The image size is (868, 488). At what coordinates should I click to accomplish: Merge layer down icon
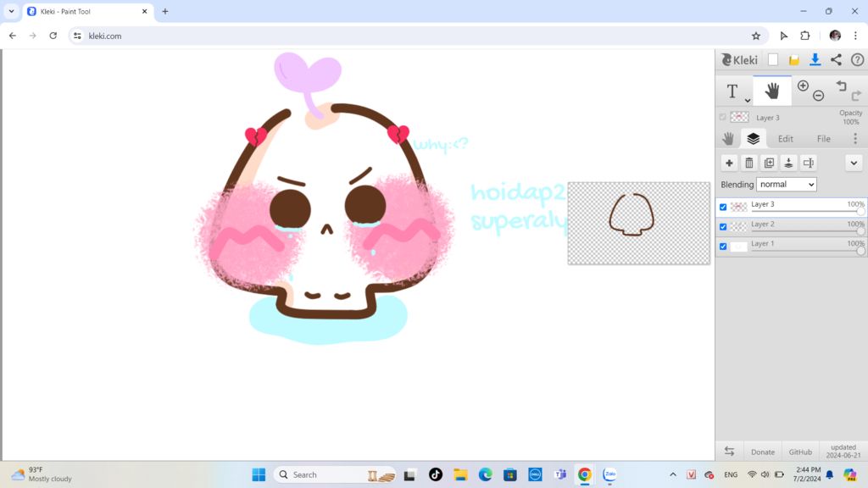[788, 163]
